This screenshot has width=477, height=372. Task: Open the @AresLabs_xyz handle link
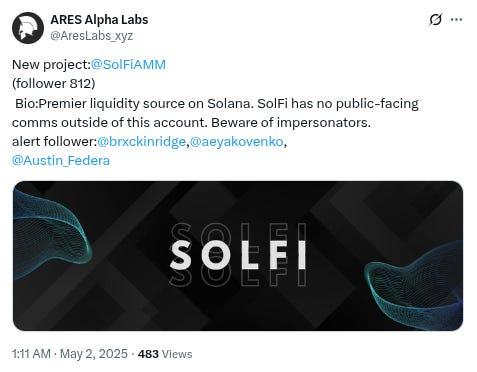pyautogui.click(x=92, y=35)
